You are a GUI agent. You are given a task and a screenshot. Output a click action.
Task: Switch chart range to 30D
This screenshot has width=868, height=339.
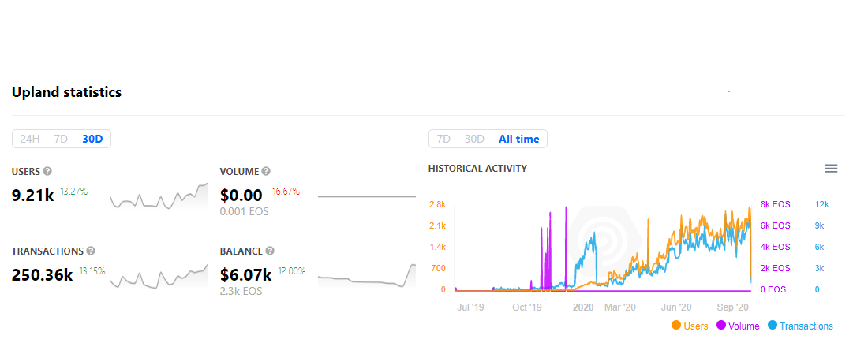(474, 139)
